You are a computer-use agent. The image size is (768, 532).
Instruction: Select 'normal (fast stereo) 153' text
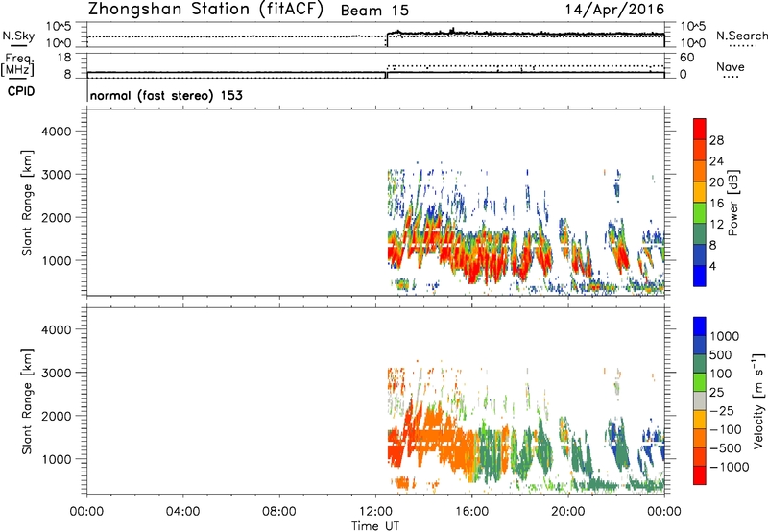pos(166,95)
